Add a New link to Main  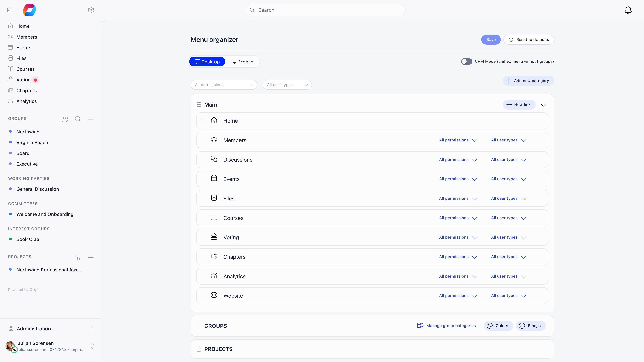519,105
